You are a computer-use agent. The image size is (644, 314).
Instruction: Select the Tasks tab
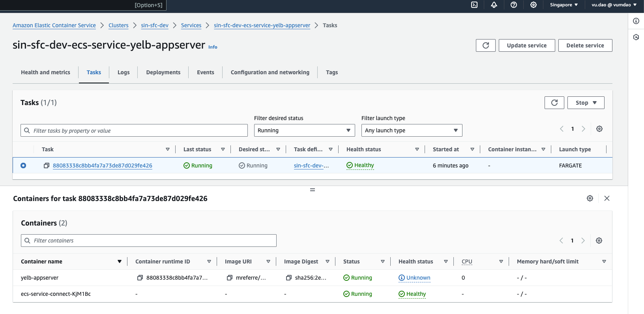click(x=94, y=72)
